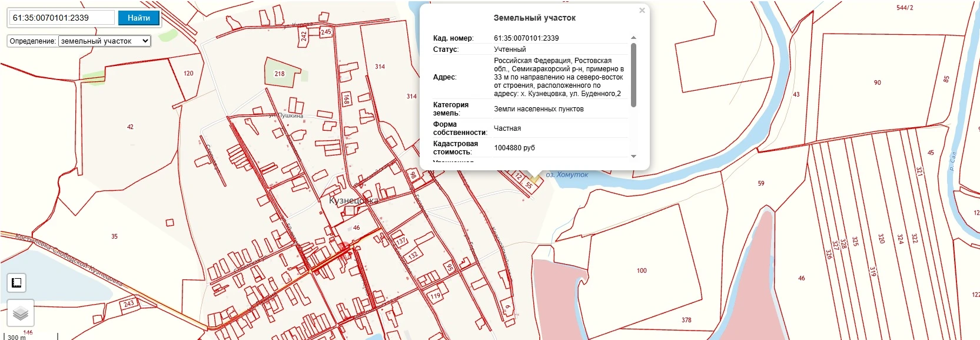The image size is (980, 340).
Task: Click parcel number 90 on the map
Action: point(878,82)
